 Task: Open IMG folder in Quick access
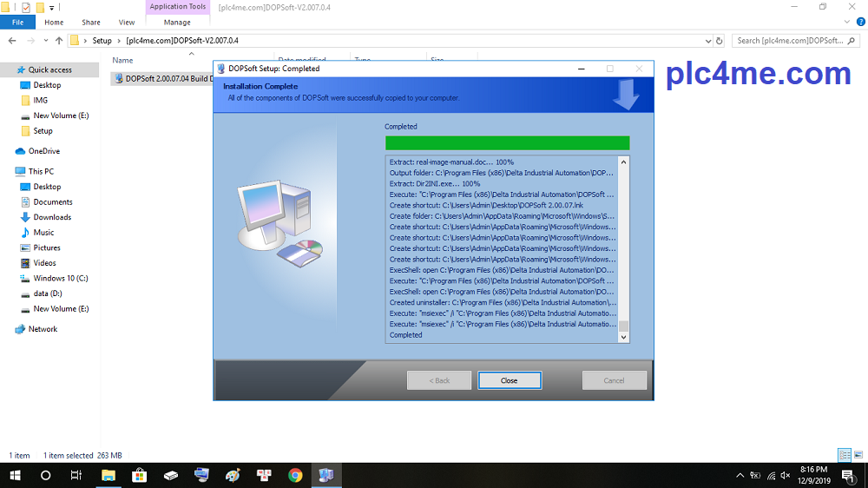(x=41, y=100)
